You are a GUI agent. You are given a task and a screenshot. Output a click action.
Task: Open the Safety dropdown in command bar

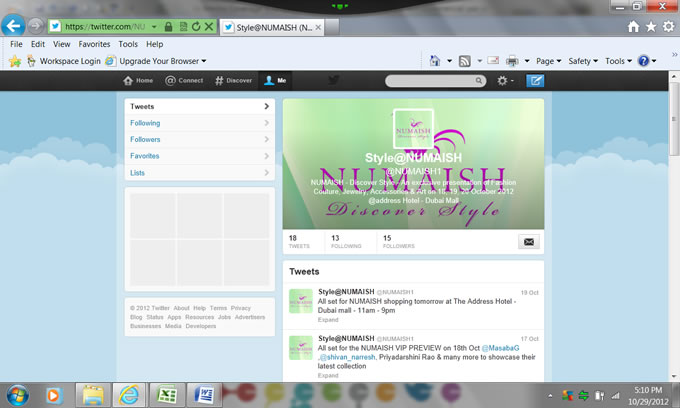[x=583, y=61]
